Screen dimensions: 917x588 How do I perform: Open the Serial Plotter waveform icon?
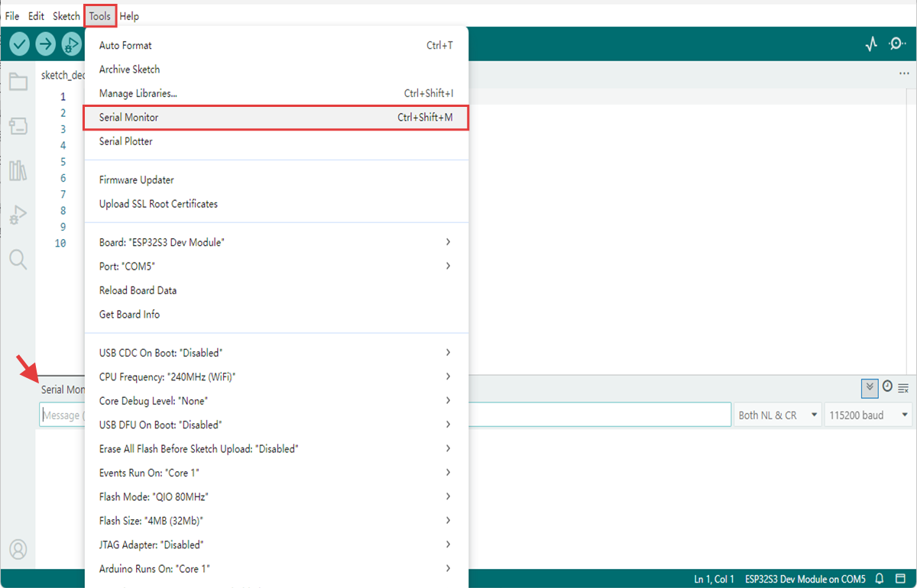[x=871, y=44]
